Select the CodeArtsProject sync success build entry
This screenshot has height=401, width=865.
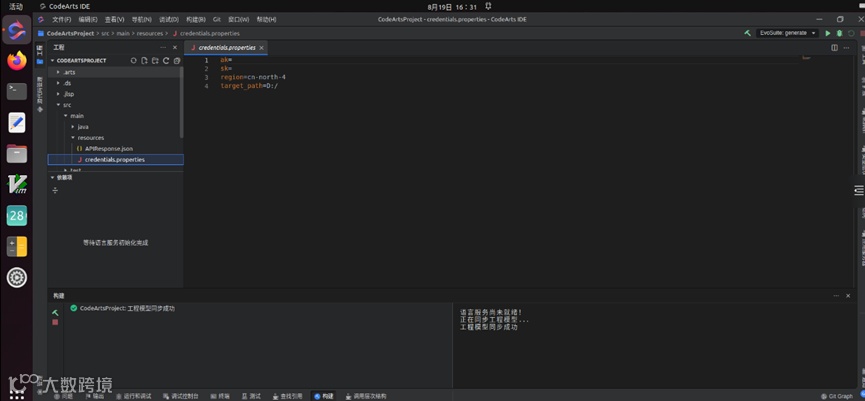tap(122, 309)
